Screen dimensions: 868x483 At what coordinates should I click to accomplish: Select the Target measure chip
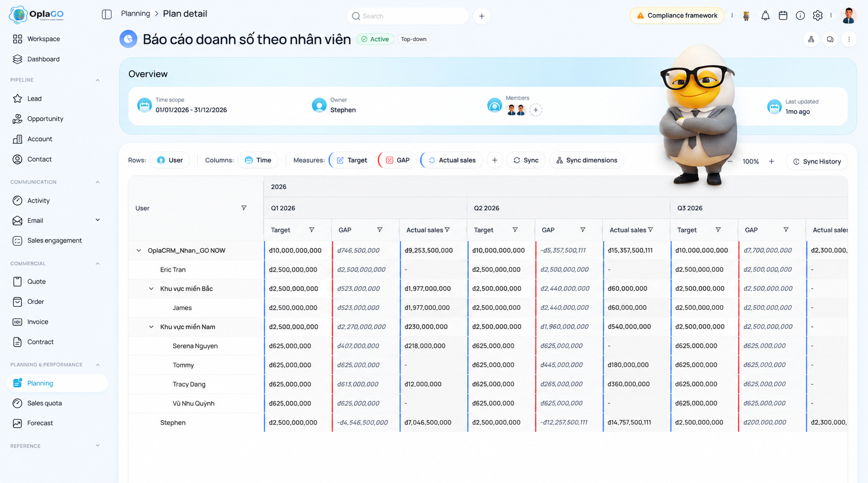352,160
